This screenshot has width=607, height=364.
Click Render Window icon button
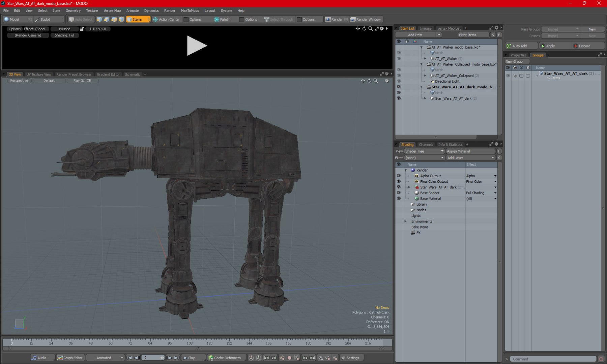(366, 20)
